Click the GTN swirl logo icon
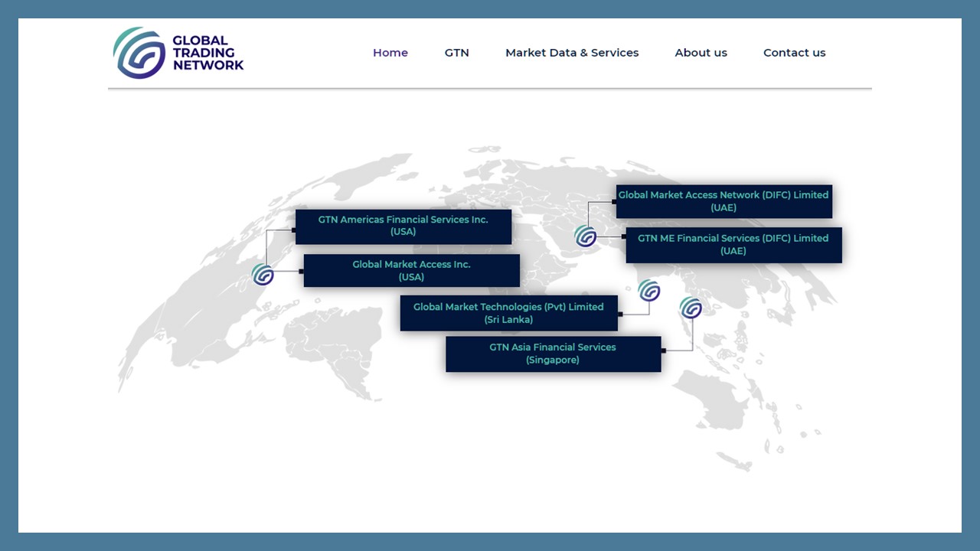This screenshot has height=551, width=980. [139, 53]
